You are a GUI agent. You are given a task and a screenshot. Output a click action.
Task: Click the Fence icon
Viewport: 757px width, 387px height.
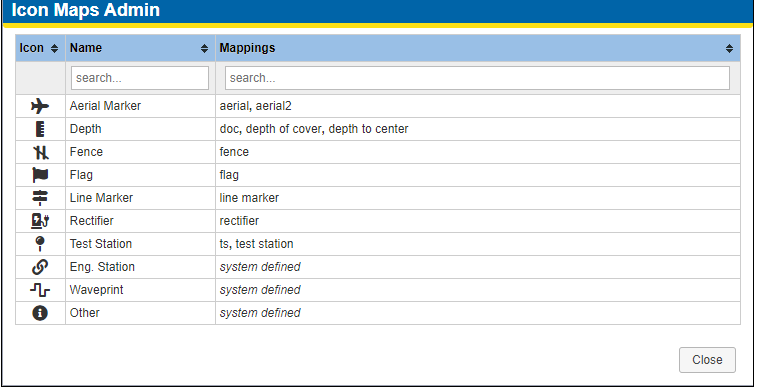click(x=40, y=152)
